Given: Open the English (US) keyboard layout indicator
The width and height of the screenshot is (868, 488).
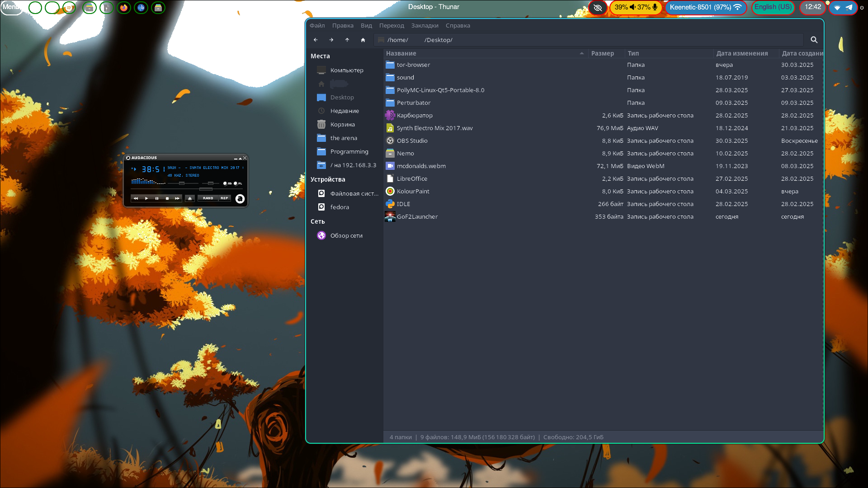Looking at the screenshot, I should click(773, 7).
